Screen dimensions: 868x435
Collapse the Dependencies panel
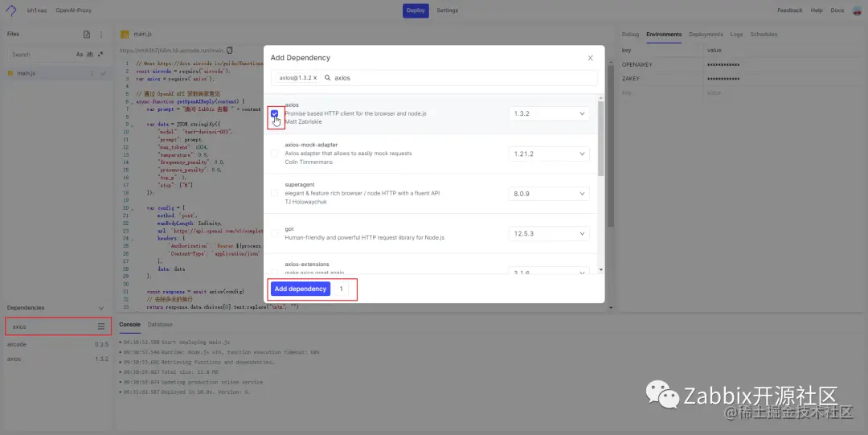click(100, 307)
